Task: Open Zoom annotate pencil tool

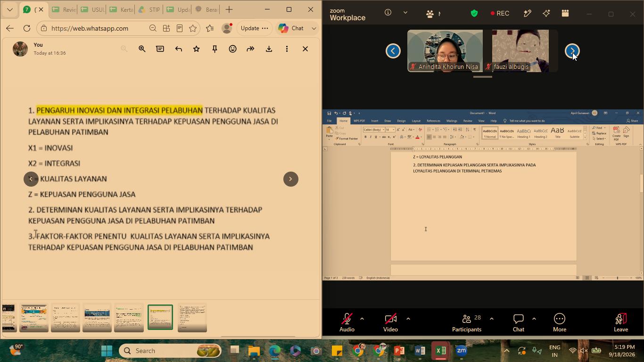Action: (527, 13)
